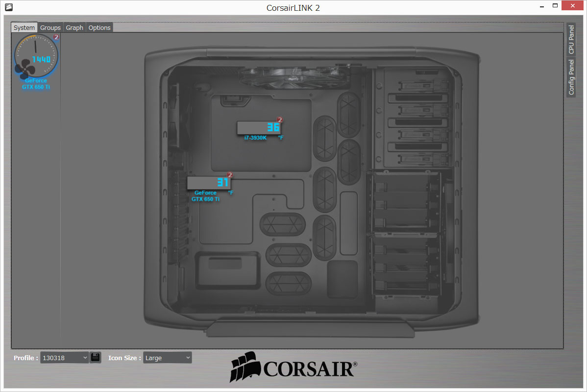
Task: Click the °F unit beside GTX 650 Ti sensor
Action: coord(231,193)
